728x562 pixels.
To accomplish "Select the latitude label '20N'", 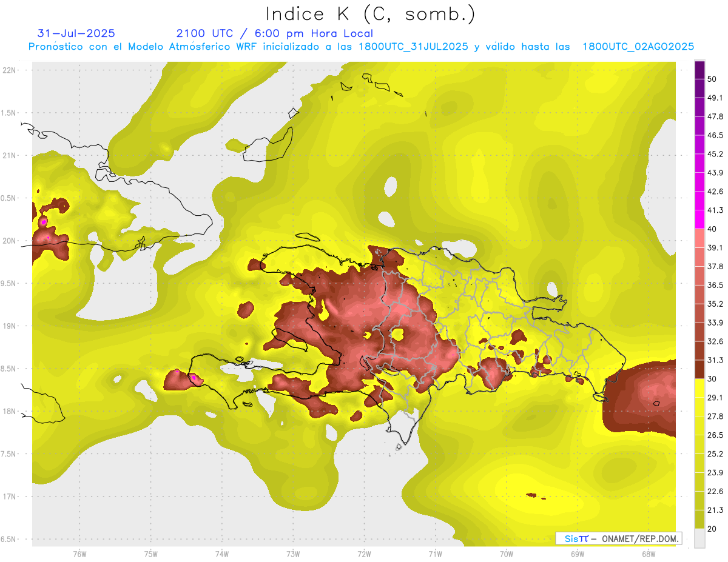I will (x=9, y=241).
